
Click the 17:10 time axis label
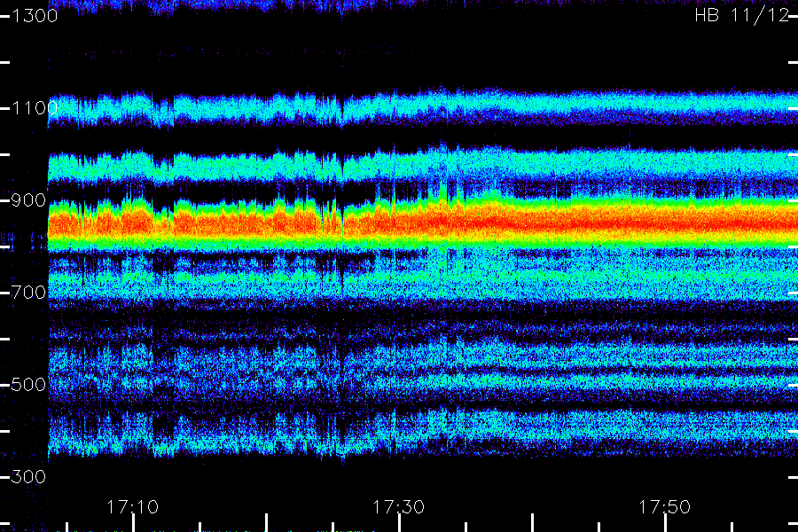pos(132,507)
